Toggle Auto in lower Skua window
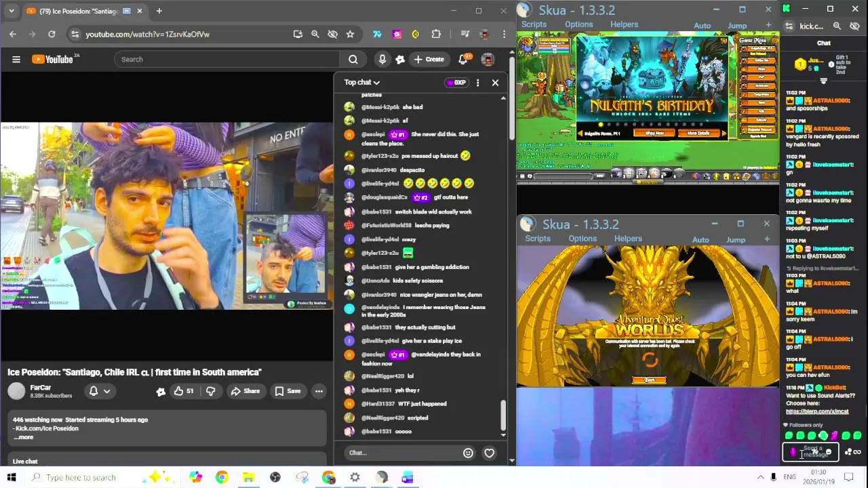The height and width of the screenshot is (488, 868). coord(701,240)
